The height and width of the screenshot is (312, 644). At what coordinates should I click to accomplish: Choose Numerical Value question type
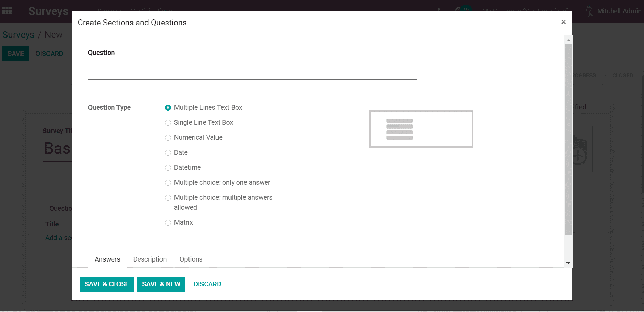click(x=168, y=138)
